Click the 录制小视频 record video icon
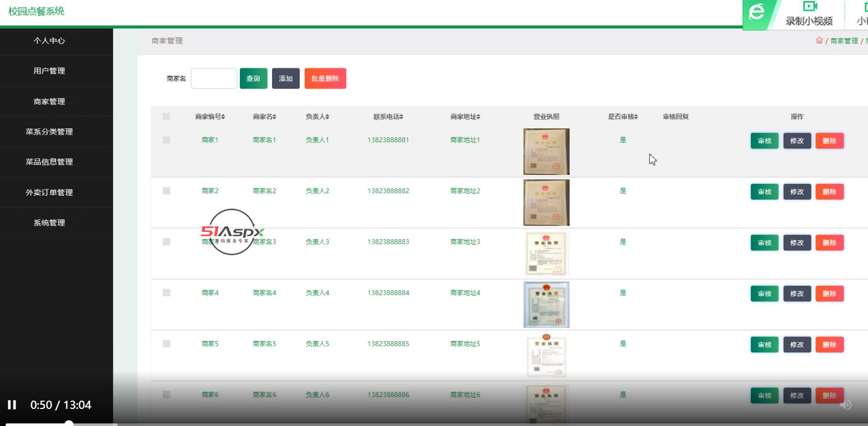This screenshot has width=868, height=426. click(x=809, y=7)
